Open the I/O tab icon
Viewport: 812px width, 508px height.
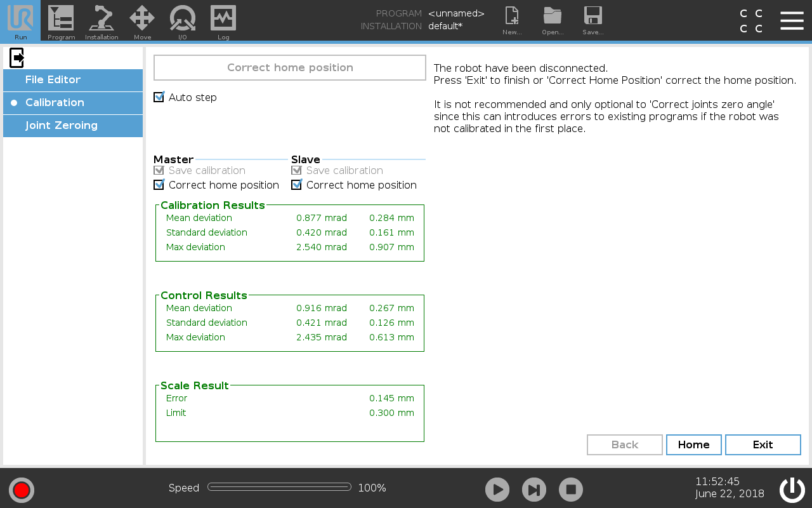183,19
